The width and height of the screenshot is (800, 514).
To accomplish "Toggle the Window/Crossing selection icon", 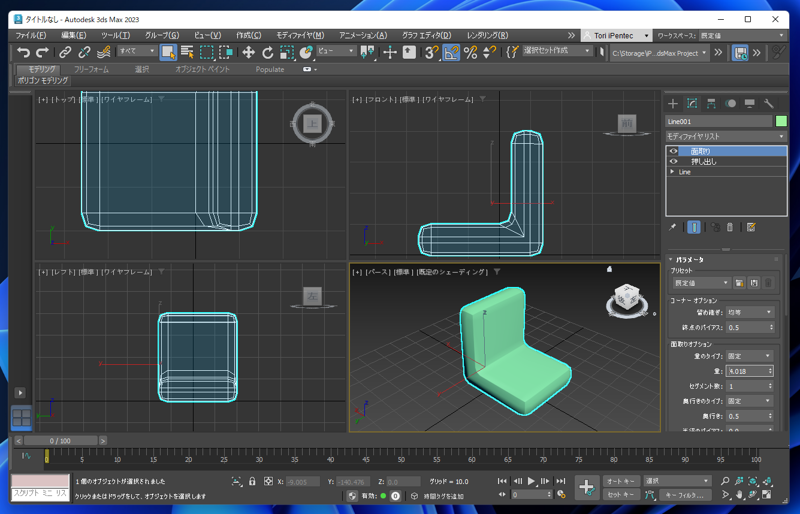I will click(x=226, y=52).
